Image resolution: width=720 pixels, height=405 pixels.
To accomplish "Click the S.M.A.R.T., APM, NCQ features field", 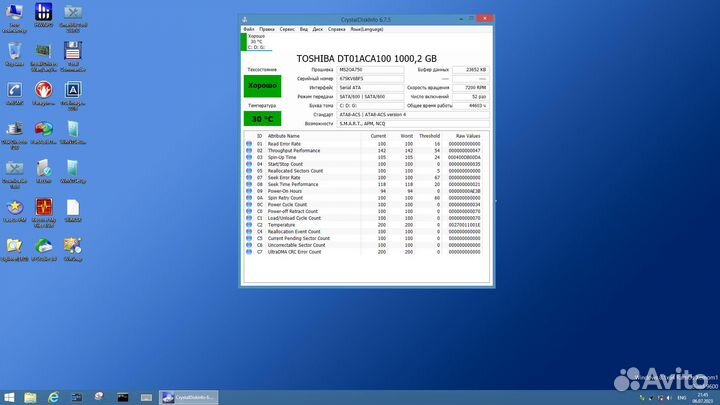I will [x=413, y=124].
